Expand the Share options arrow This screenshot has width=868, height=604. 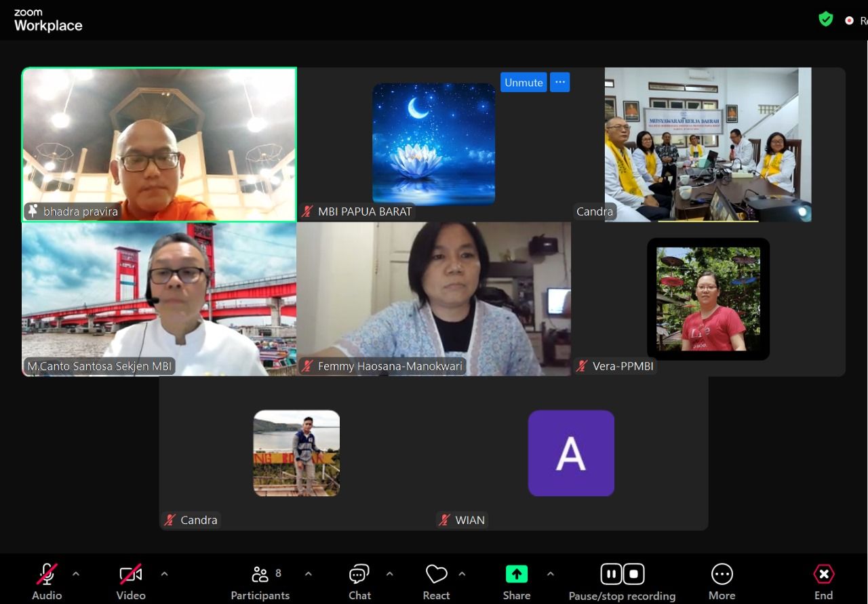(550, 574)
